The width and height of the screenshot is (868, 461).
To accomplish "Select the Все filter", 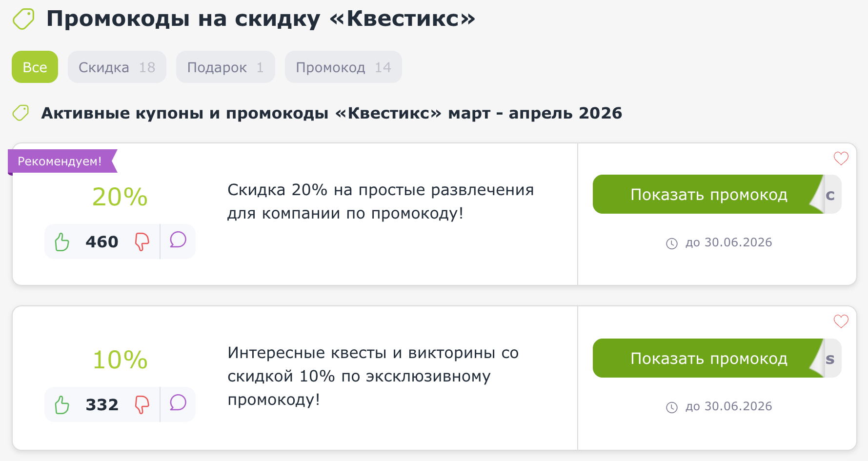I will point(34,67).
